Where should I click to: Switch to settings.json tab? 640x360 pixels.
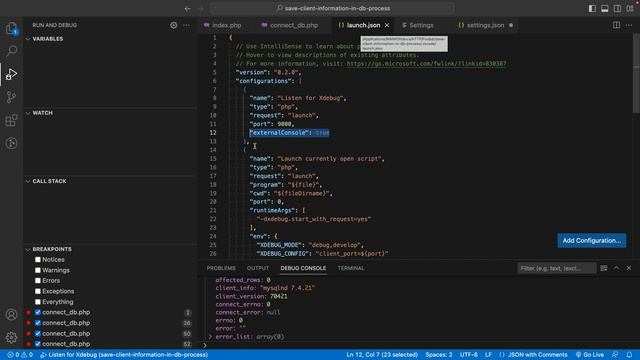484,25
